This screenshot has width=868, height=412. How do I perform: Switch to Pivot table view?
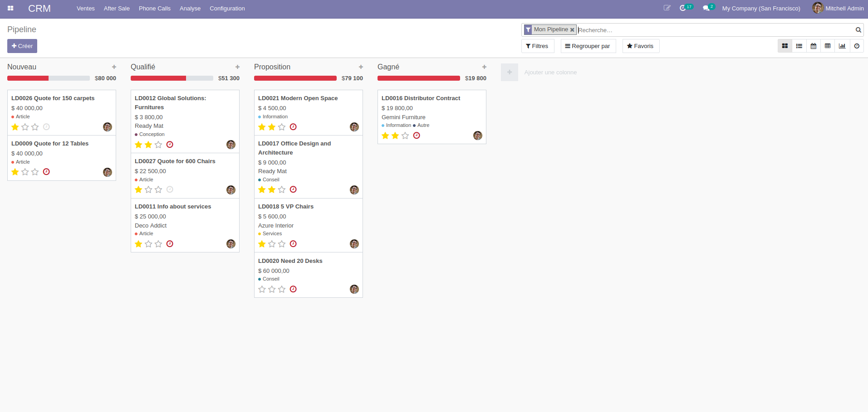pos(828,46)
